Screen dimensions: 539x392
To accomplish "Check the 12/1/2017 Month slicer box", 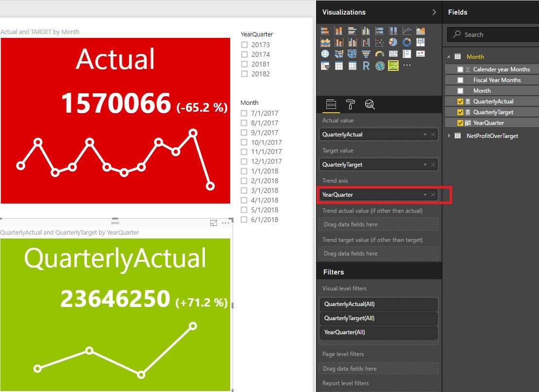I will pyautogui.click(x=244, y=161).
